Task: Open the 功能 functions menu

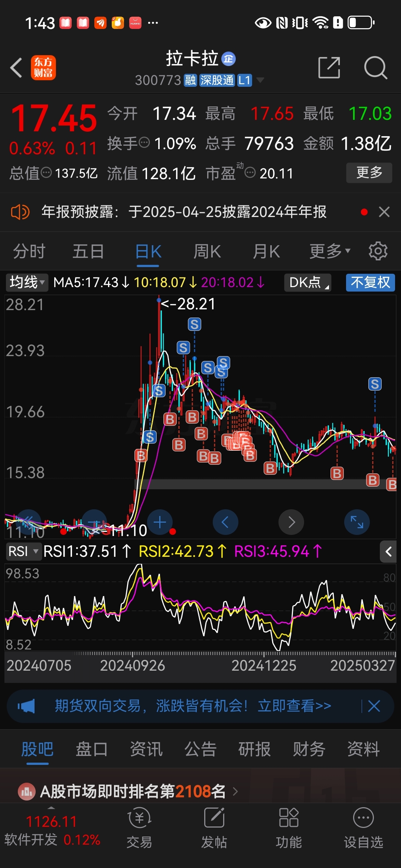Action: pyautogui.click(x=289, y=828)
